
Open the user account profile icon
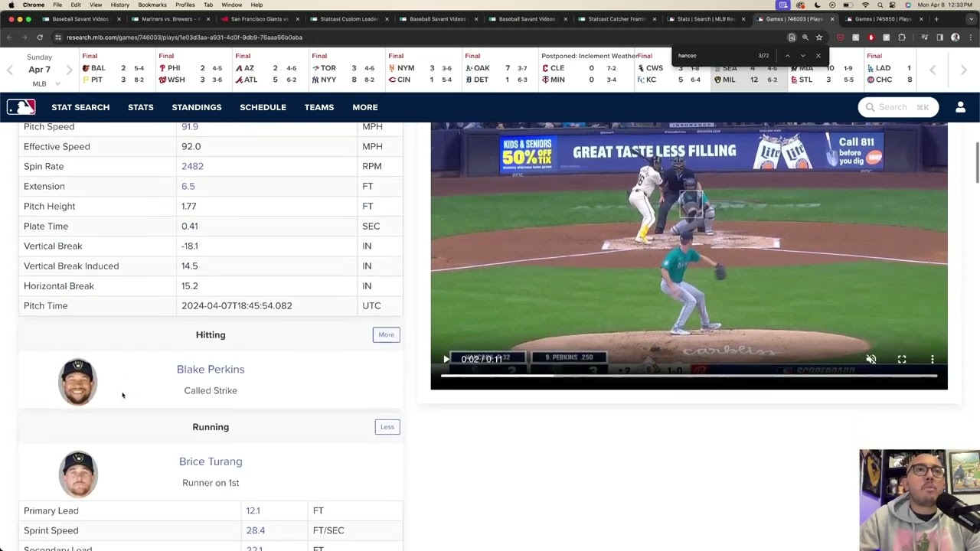pos(960,107)
